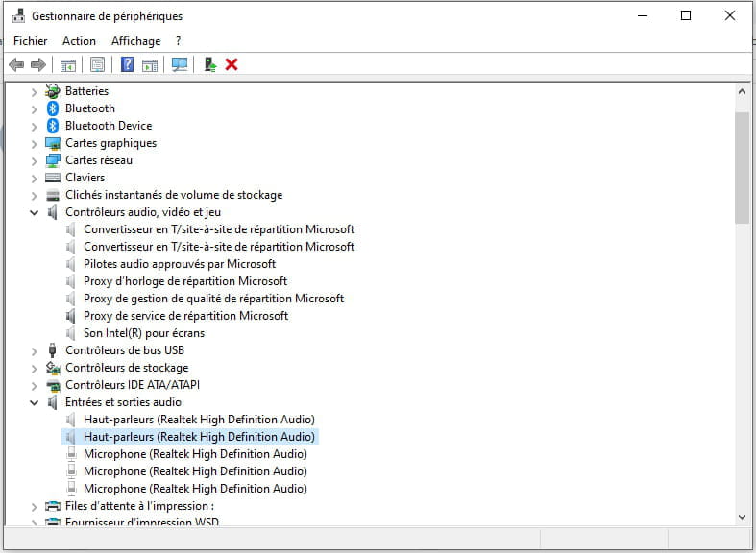The image size is (756, 553).
Task: Expand the Bluetooth category chevron
Action: (x=34, y=108)
